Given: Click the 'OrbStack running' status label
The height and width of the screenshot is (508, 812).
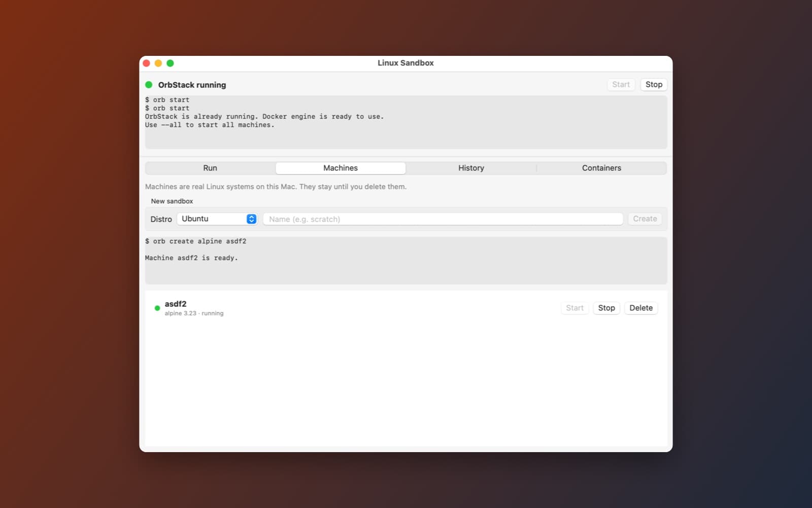Looking at the screenshot, I should (x=192, y=85).
